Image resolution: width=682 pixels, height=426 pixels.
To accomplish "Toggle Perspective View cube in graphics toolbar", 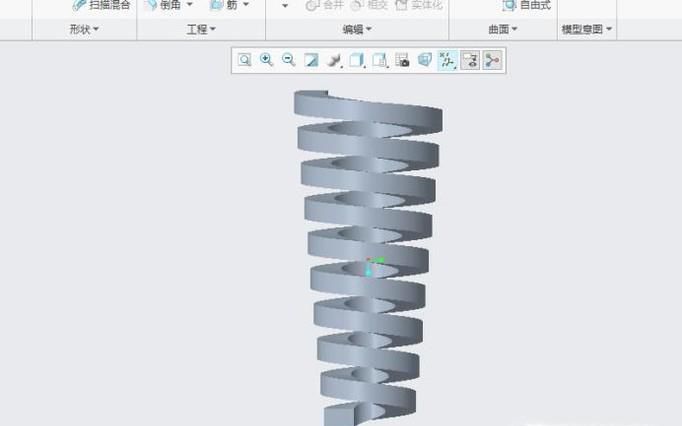I will pyautogui.click(x=425, y=60).
